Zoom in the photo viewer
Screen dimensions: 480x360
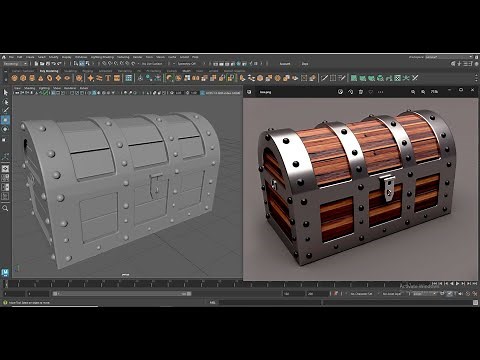[x=423, y=92]
